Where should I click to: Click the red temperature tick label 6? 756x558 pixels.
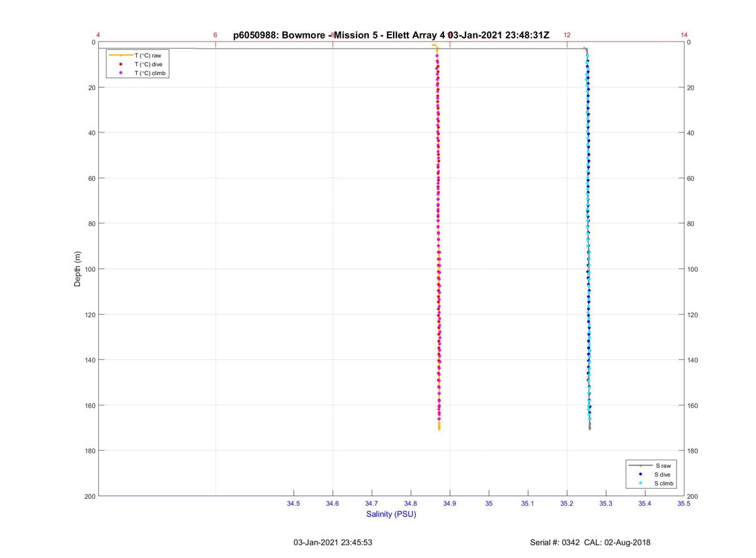coord(215,35)
